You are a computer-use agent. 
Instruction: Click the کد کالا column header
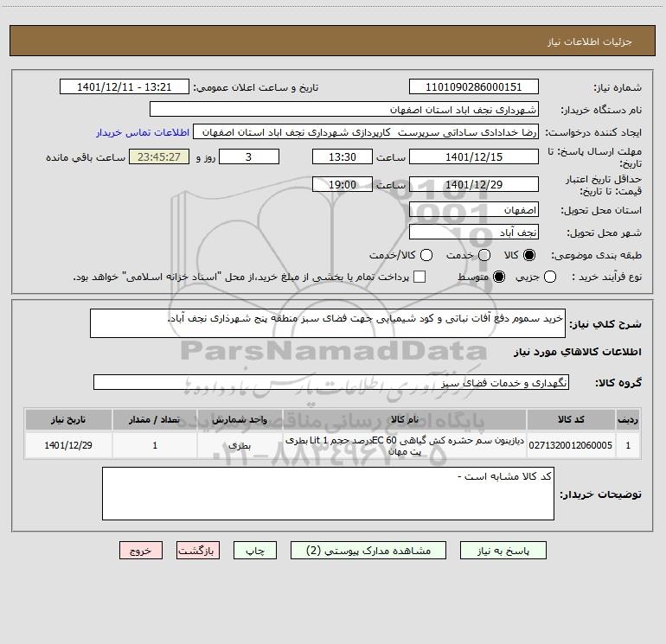pyautogui.click(x=571, y=419)
